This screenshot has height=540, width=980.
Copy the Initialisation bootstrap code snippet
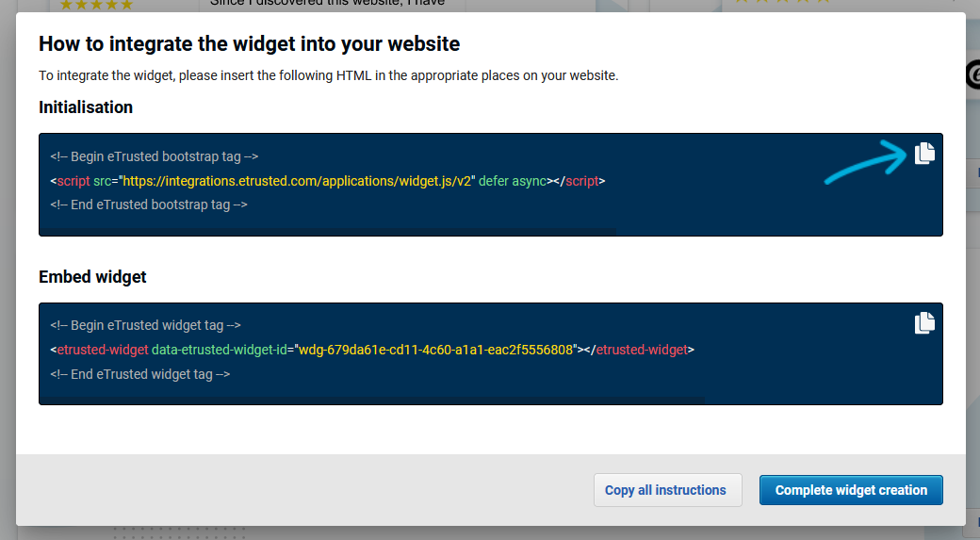click(x=924, y=153)
